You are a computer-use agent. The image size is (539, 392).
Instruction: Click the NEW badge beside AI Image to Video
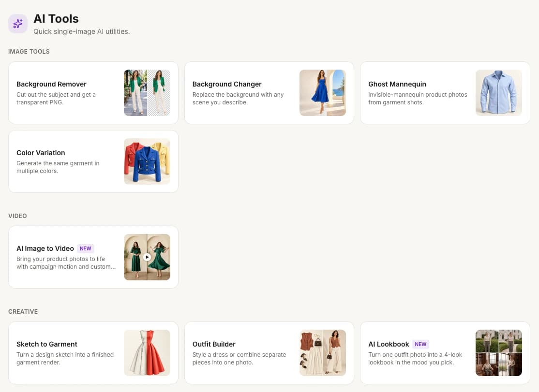[x=86, y=248]
